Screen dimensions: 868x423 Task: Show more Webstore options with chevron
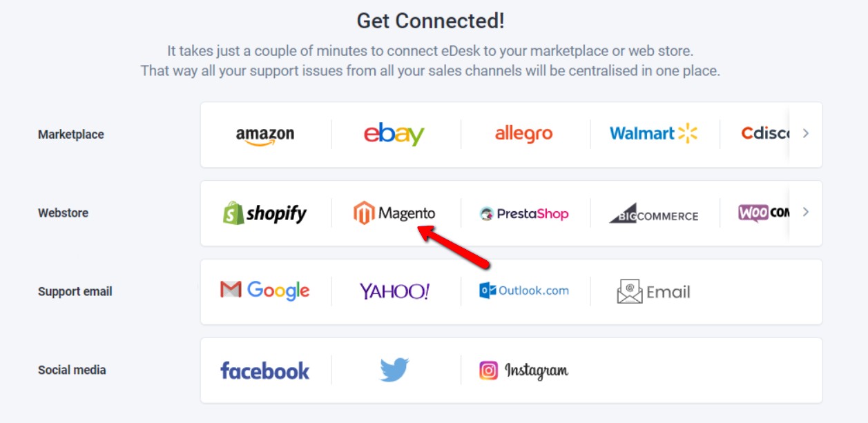(x=805, y=212)
